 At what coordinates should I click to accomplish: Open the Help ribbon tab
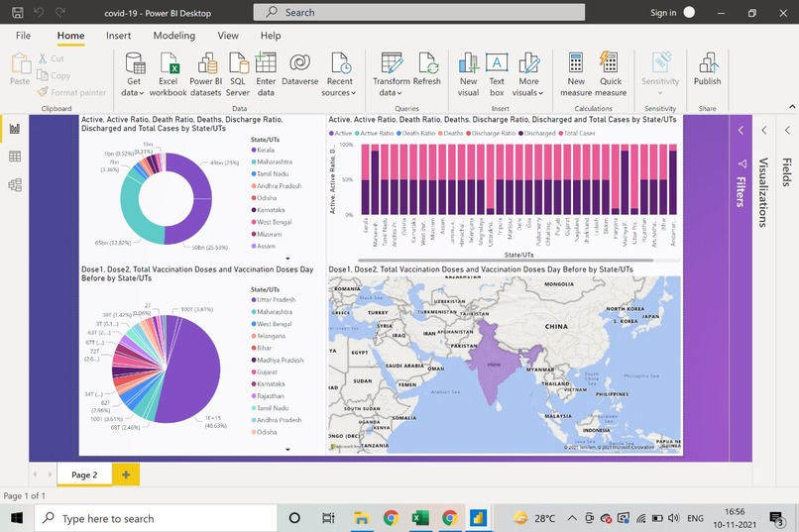[271, 35]
